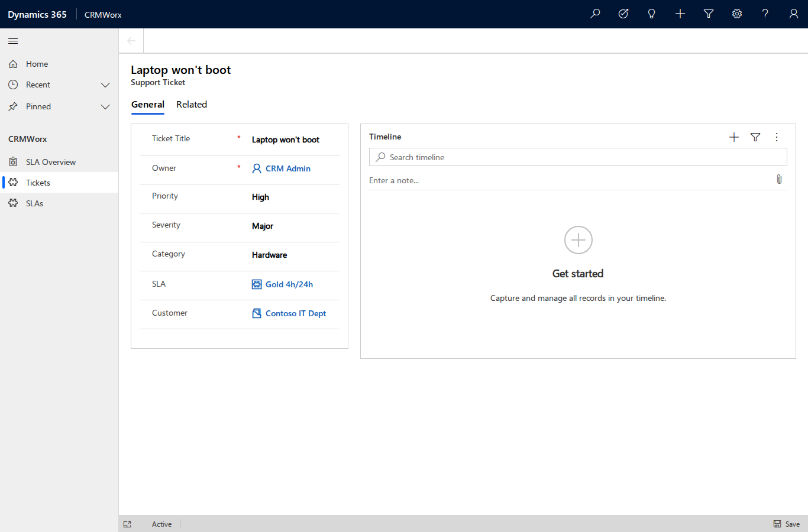Click the Pinned label in sidebar
The image size is (808, 532).
(38, 107)
